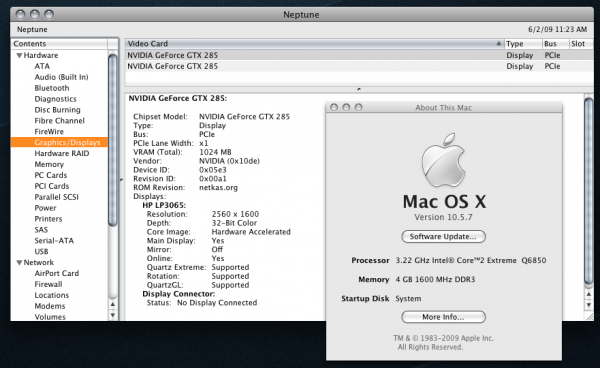This screenshot has width=600, height=368.
Task: Open Disc Burning information
Action: pos(57,110)
